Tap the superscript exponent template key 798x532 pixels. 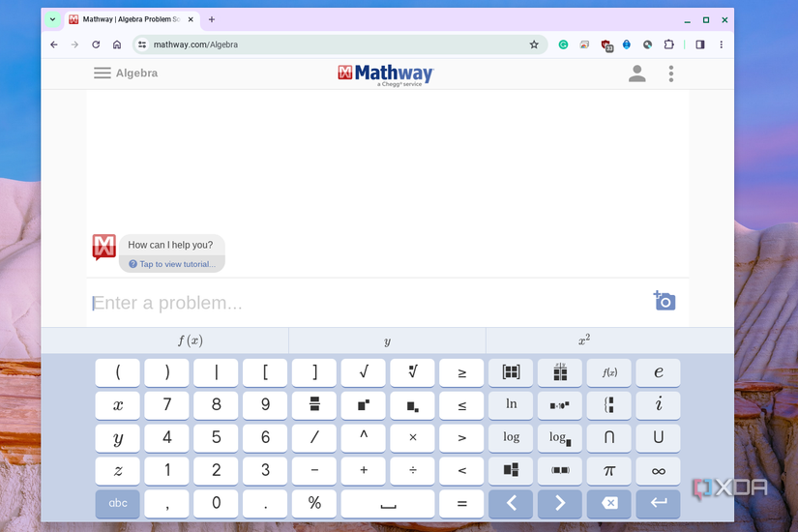pos(364,404)
